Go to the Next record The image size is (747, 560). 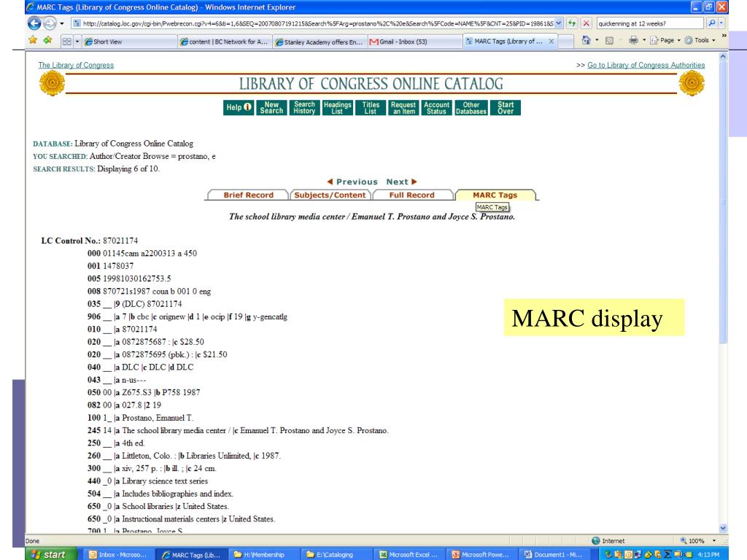pos(402,182)
